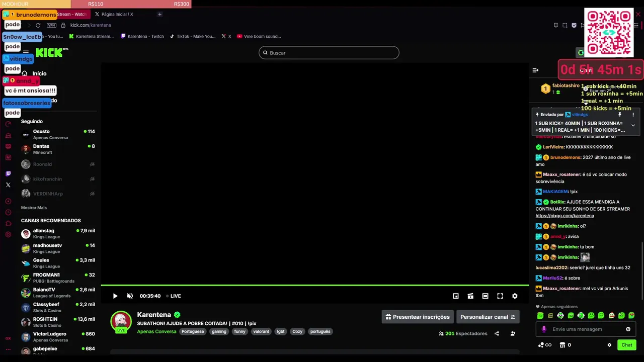Insert the first green emote in quick row
Screen dimensions: 644x362
point(540,316)
